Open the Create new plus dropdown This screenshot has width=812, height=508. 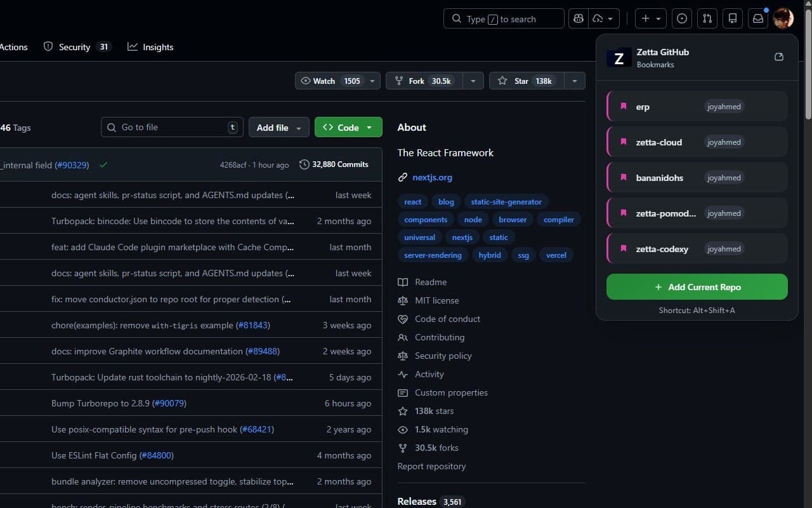click(651, 19)
